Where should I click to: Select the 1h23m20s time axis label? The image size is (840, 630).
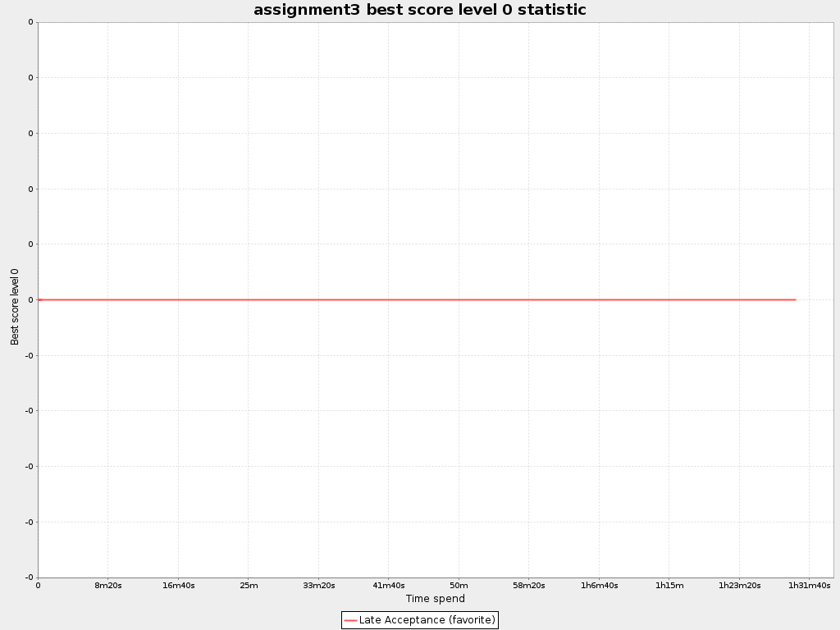(x=739, y=586)
